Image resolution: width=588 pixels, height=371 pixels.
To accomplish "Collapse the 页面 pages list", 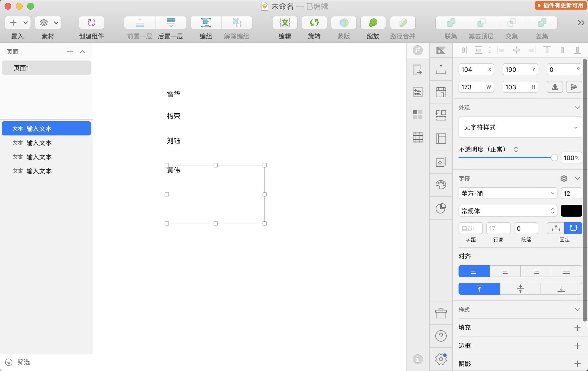I will tap(83, 52).
